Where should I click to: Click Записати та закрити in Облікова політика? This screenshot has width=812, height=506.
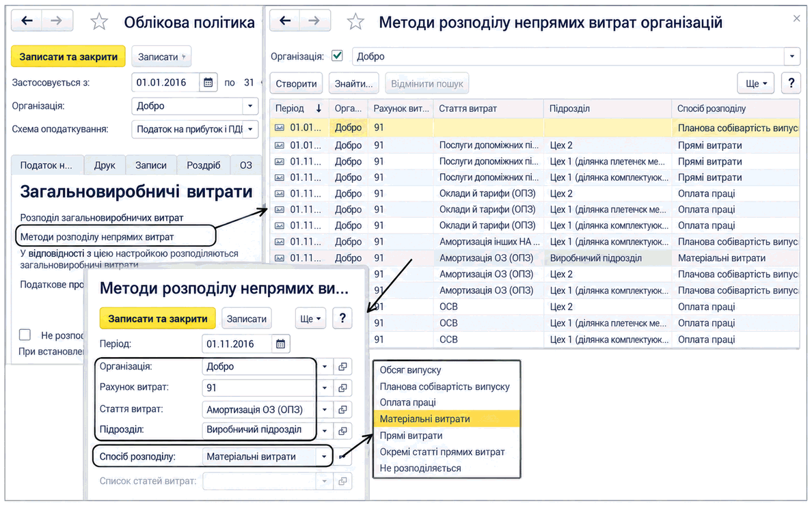(68, 57)
